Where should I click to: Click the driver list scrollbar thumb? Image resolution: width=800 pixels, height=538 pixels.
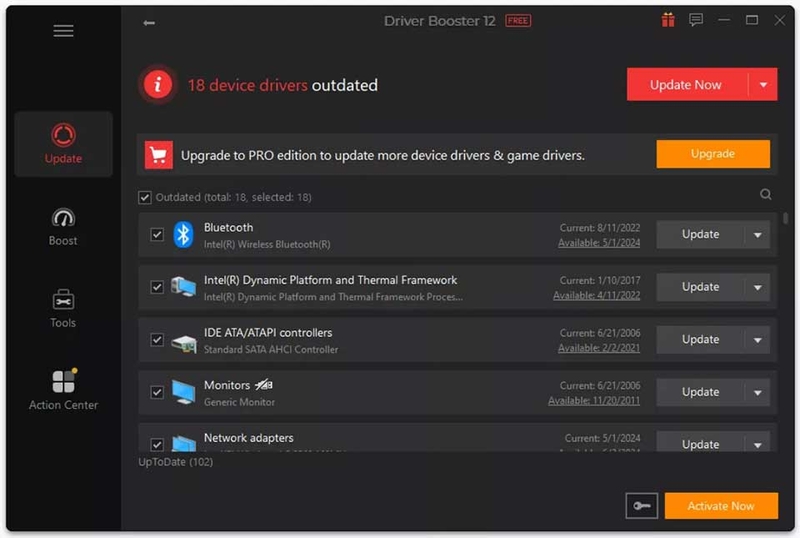785,218
